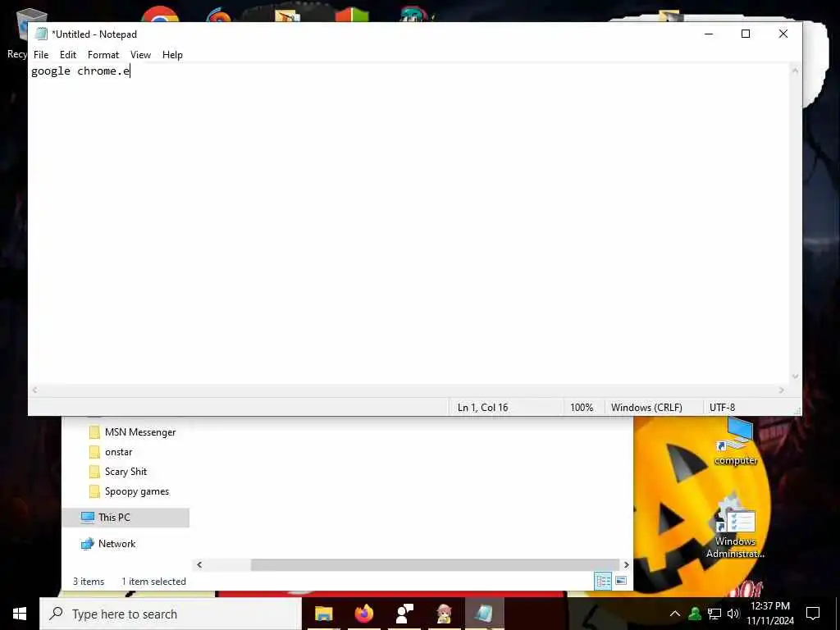This screenshot has width=840, height=630.
Task: Click the Spoopy games folder icon
Action: tap(94, 492)
